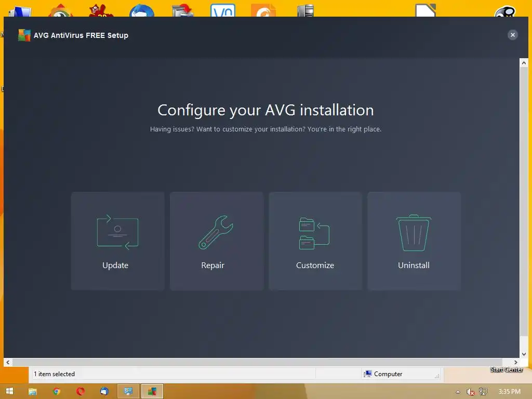
Task: Click the Update tile icon
Action: [x=117, y=232]
